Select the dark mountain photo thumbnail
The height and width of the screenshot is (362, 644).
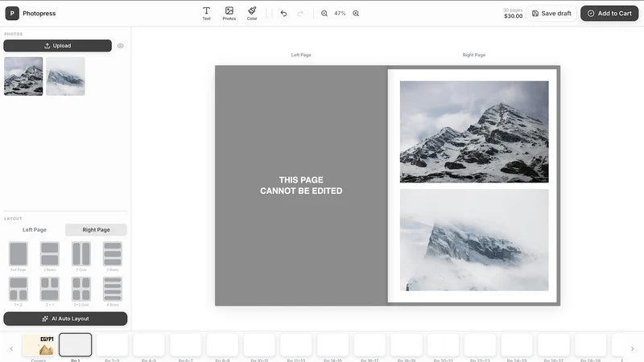pos(23,76)
